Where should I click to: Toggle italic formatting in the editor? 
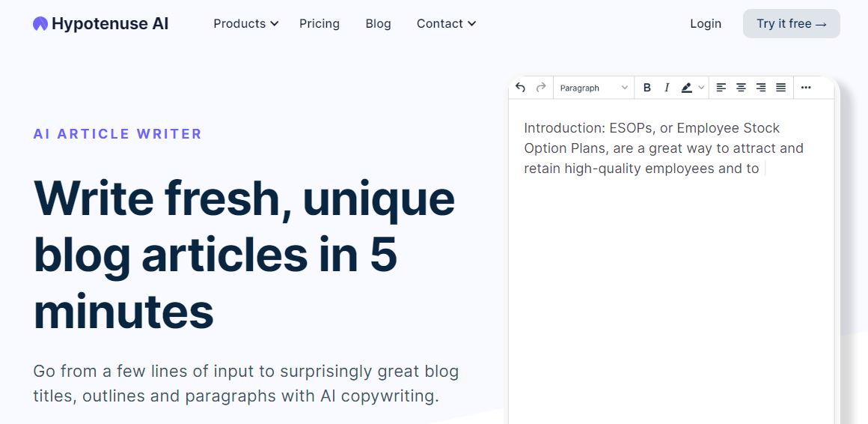[x=667, y=88]
